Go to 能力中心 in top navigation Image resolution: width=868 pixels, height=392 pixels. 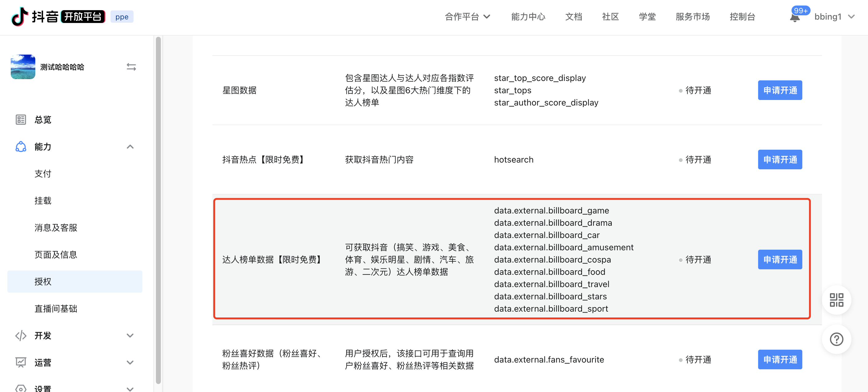tap(528, 17)
